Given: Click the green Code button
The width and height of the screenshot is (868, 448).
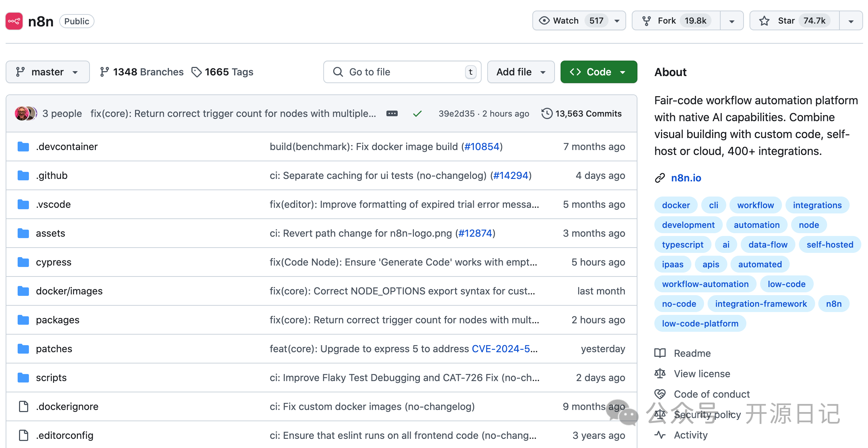Looking at the screenshot, I should (x=599, y=72).
